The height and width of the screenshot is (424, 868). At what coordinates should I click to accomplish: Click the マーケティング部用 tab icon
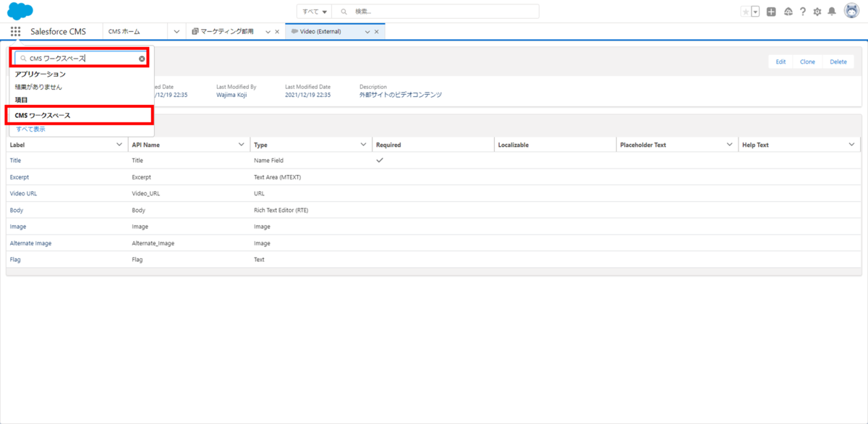click(195, 32)
